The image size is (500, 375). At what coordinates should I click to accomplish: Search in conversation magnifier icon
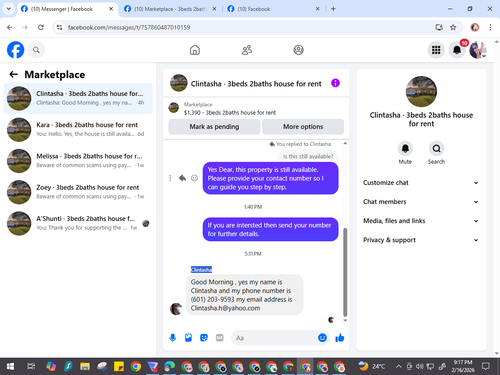[436, 148]
